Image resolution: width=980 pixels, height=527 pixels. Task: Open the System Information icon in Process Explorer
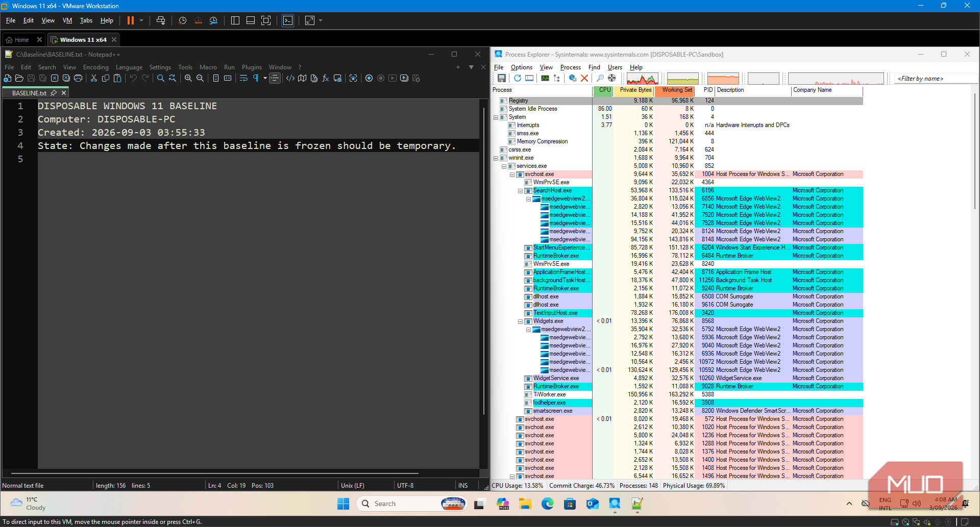(545, 78)
